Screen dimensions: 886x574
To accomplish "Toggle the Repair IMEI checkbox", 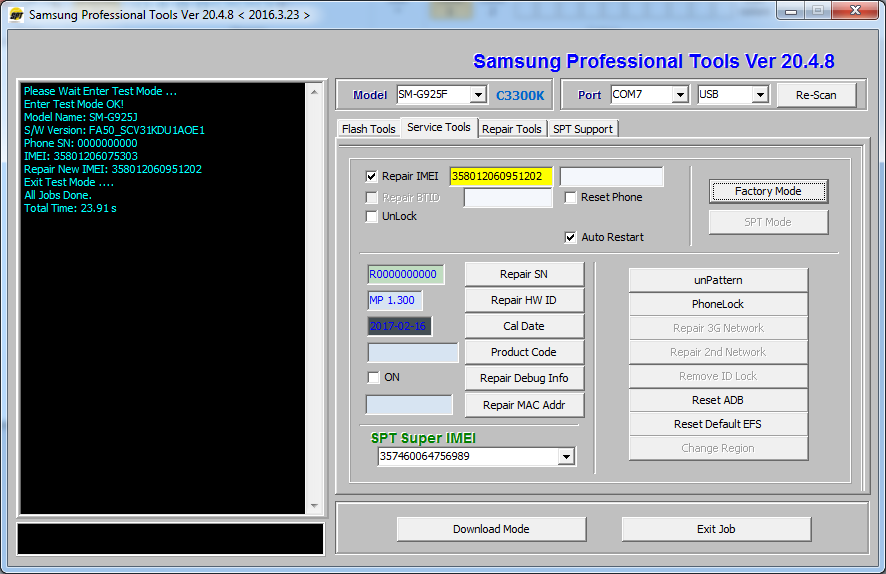I will coord(371,176).
